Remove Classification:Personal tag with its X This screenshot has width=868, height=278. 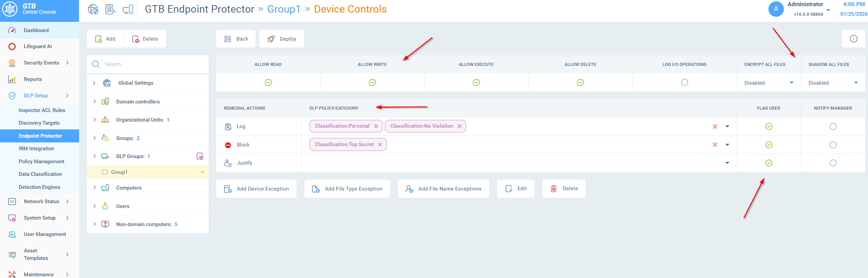(376, 126)
